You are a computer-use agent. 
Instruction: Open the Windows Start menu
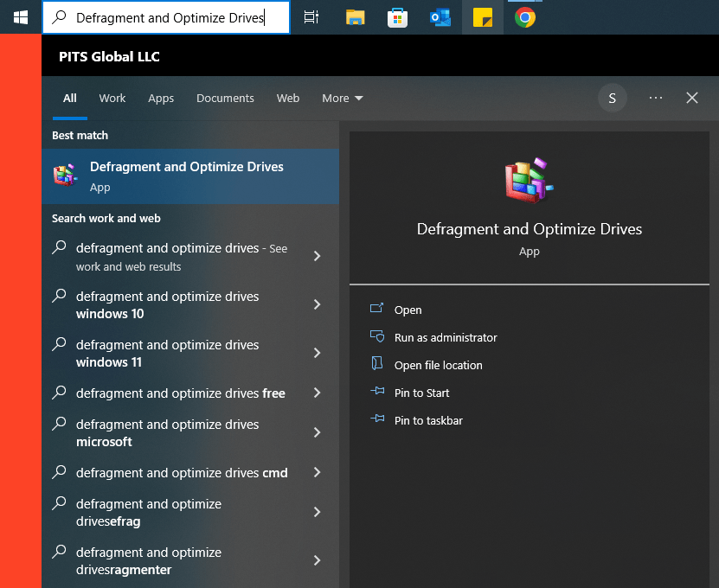tap(21, 17)
